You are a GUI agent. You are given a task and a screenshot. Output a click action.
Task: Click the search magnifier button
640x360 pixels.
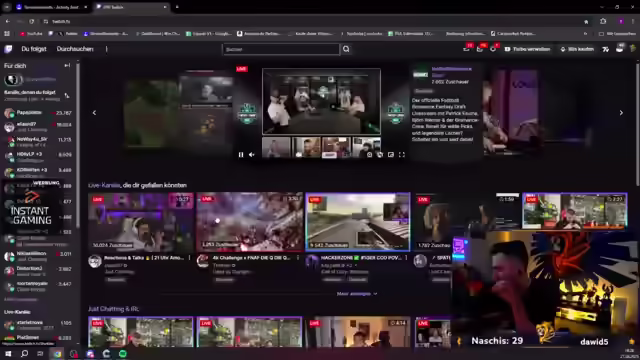pos(346,49)
